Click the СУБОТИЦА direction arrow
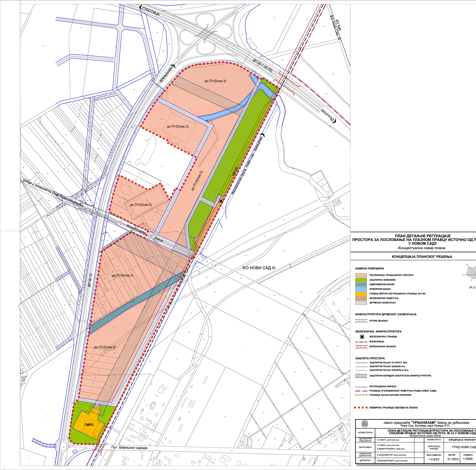The image size is (476, 470). point(140,8)
